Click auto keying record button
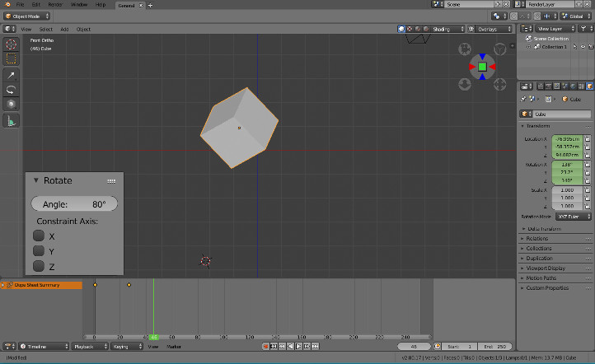The width and height of the screenshot is (595, 364). tap(265, 346)
